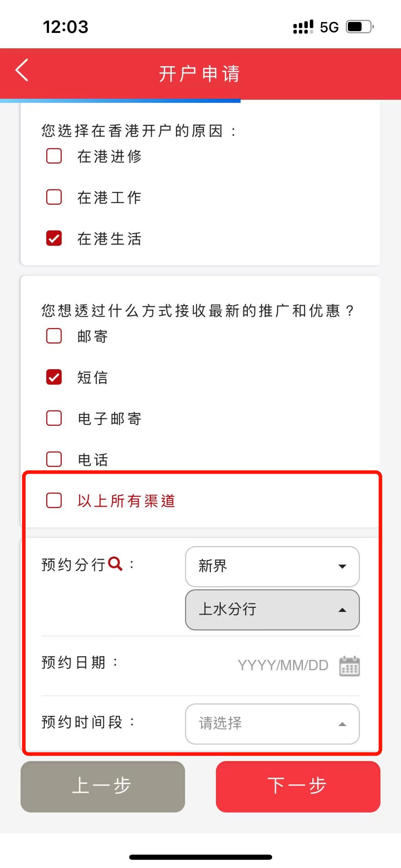
Task: Check the 在港工作 checkbox
Action: (53, 197)
